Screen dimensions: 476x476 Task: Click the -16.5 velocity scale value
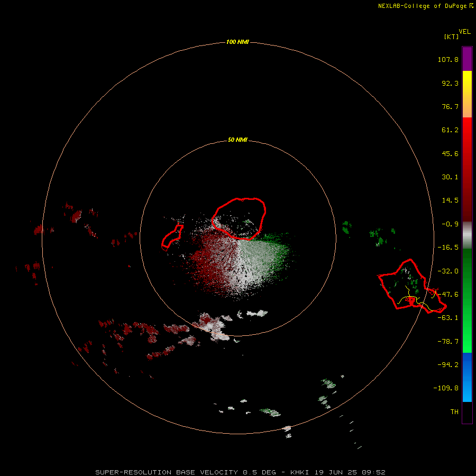[448, 248]
